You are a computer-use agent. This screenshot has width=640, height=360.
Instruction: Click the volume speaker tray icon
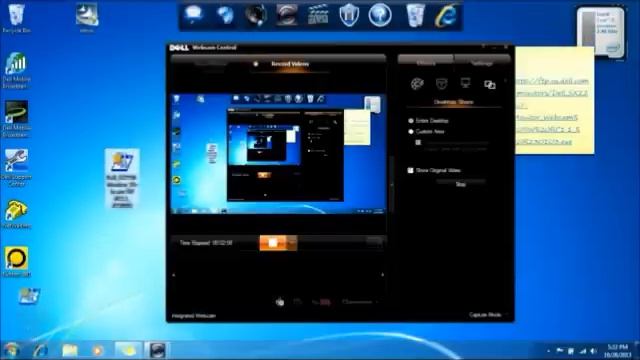pos(594,351)
